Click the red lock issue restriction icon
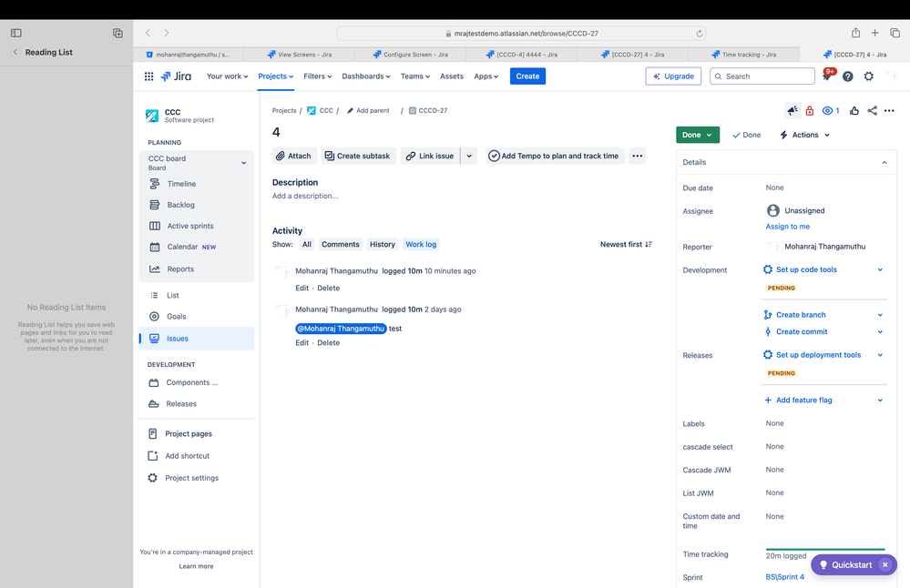This screenshot has height=588, width=910. [x=809, y=110]
